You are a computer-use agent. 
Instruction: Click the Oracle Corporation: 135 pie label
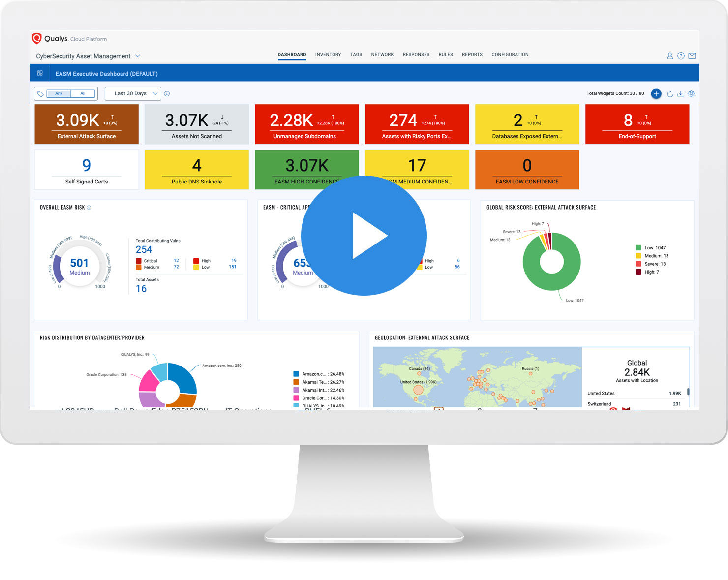[x=106, y=375]
